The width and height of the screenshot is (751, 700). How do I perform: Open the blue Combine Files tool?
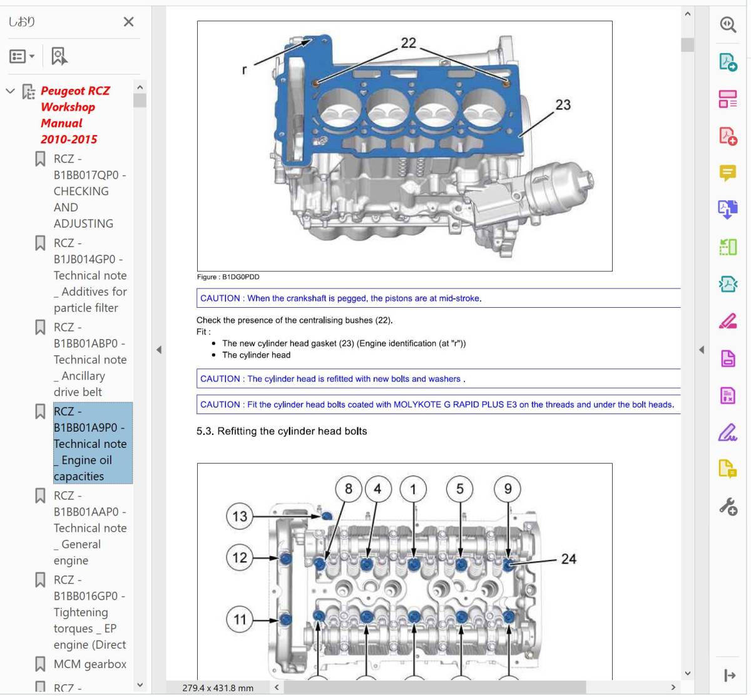point(727,210)
